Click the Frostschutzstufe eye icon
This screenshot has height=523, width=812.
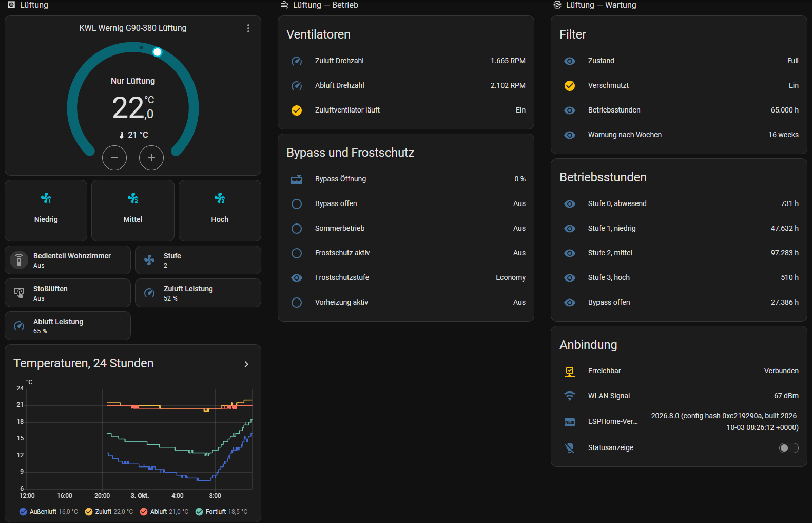click(297, 277)
